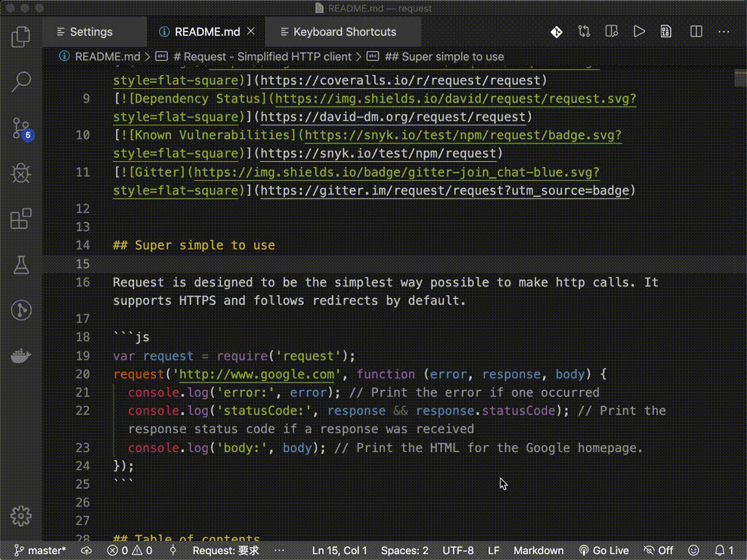Click the 'var request = require' line
747x560 pixels.
click(234, 356)
